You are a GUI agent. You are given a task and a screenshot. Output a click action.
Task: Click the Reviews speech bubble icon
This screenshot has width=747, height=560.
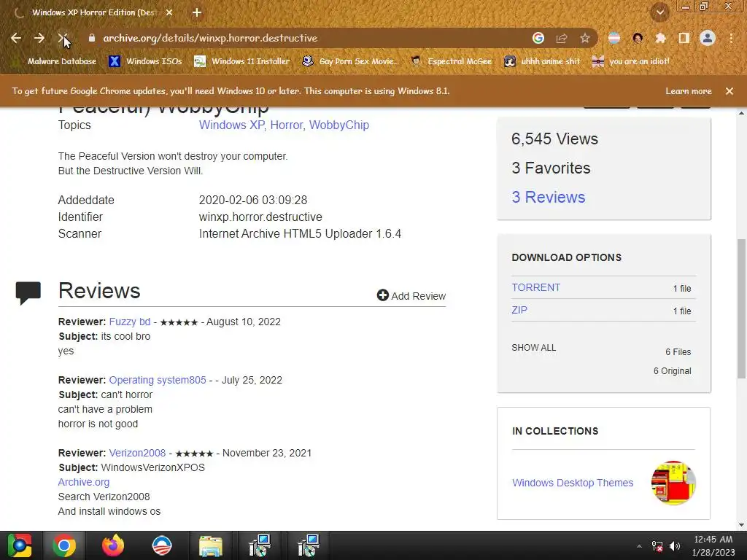[x=28, y=293]
